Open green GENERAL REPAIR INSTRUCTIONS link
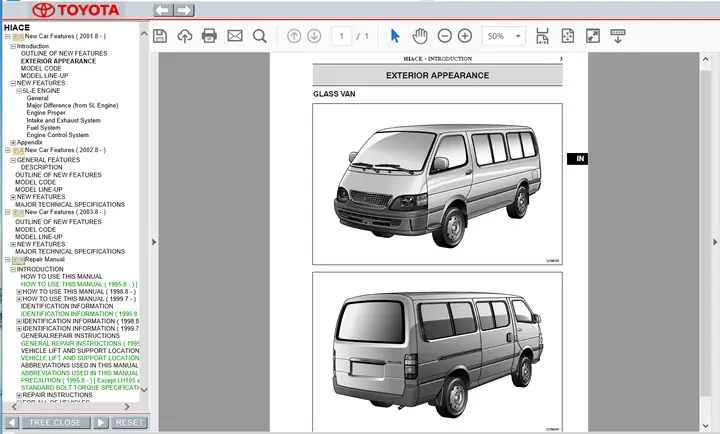 (80, 344)
